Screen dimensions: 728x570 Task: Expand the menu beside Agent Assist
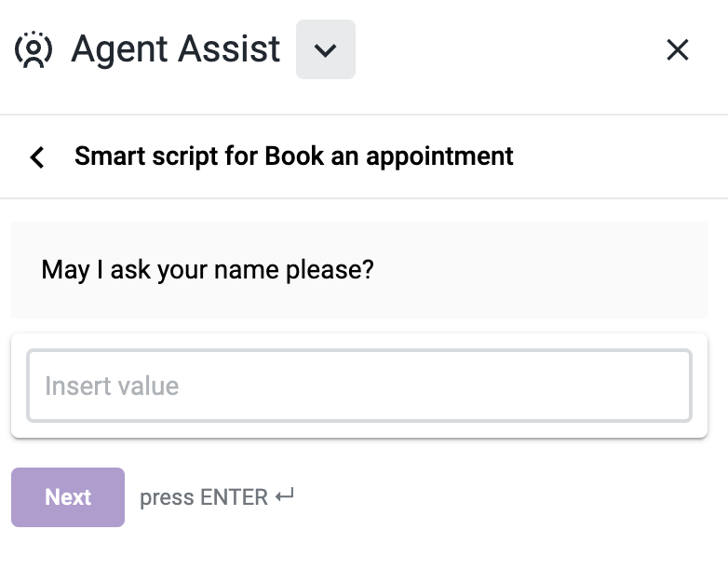(x=326, y=49)
